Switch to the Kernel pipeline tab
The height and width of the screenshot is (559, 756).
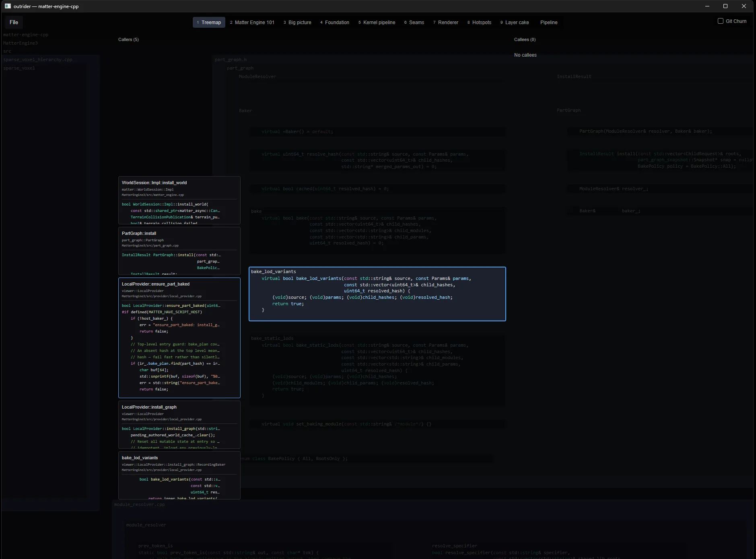pyautogui.click(x=377, y=23)
